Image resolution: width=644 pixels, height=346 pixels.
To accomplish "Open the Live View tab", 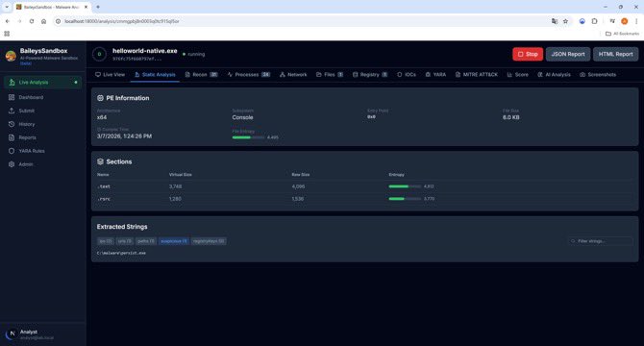I will point(110,75).
